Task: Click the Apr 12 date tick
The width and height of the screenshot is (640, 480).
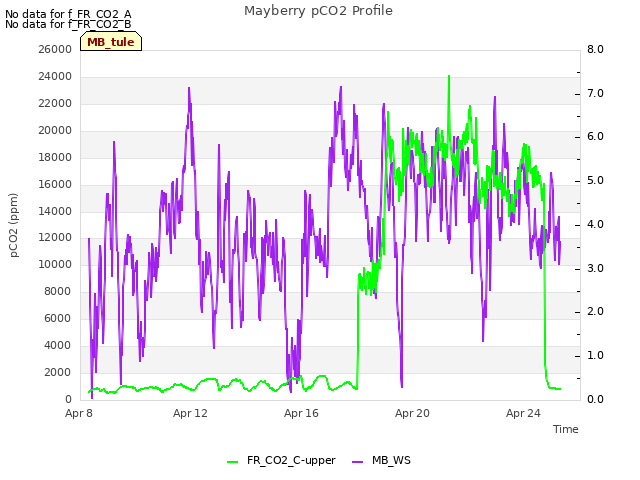Action: [x=190, y=413]
